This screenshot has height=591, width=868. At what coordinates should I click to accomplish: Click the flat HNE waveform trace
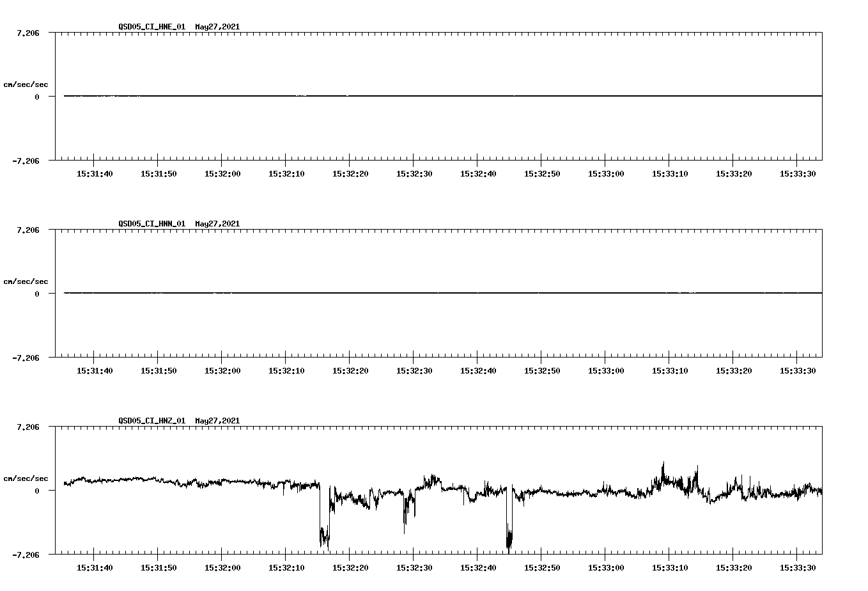tap(384, 96)
